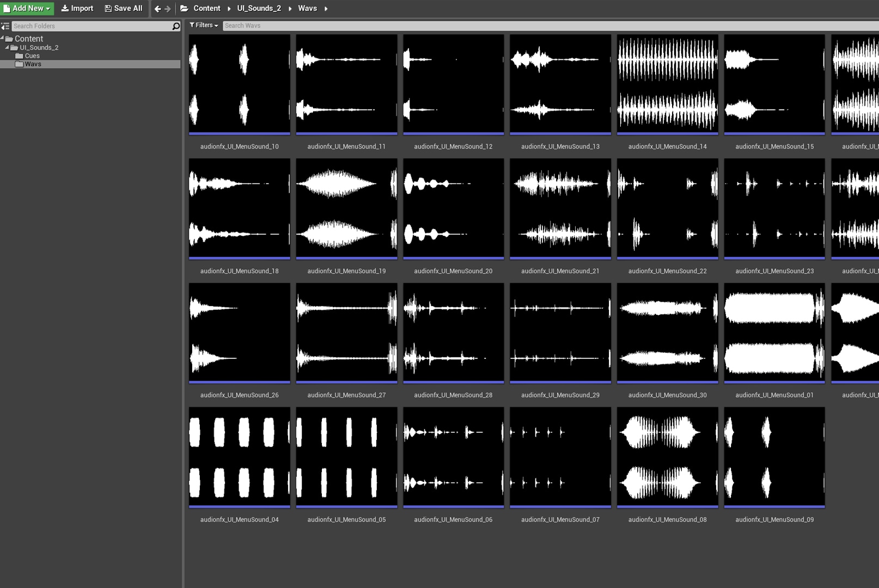879x588 pixels.
Task: Navigate to Content via the breadcrumb
Action: pos(207,8)
